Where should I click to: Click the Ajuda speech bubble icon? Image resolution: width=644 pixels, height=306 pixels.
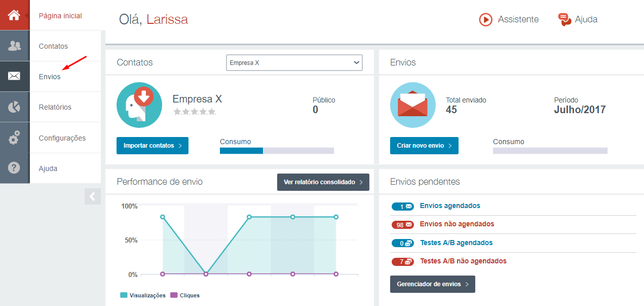(564, 19)
